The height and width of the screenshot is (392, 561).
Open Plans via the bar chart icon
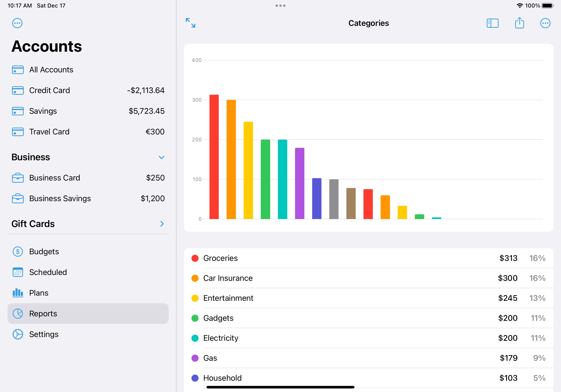[18, 293]
